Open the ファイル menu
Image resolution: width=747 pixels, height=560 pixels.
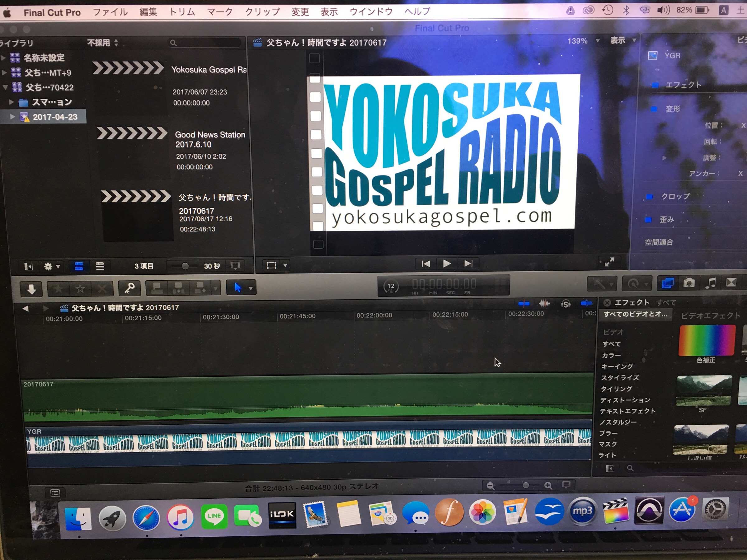tap(110, 12)
